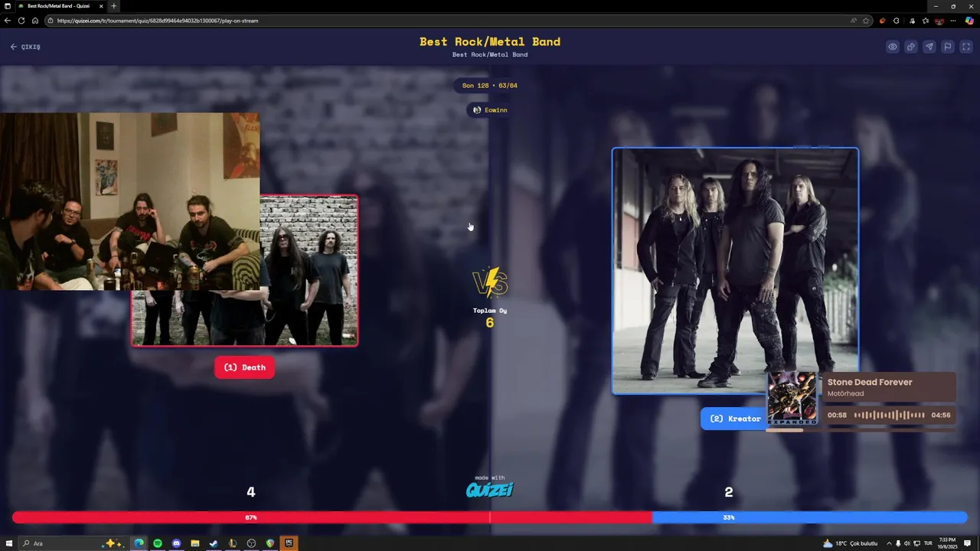This screenshot has height=551, width=980.
Task: Open the notification center icon
Action: pyautogui.click(x=968, y=543)
